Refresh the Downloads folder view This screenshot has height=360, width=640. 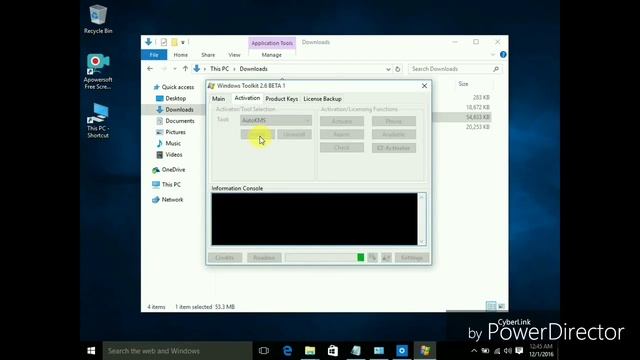(398, 69)
